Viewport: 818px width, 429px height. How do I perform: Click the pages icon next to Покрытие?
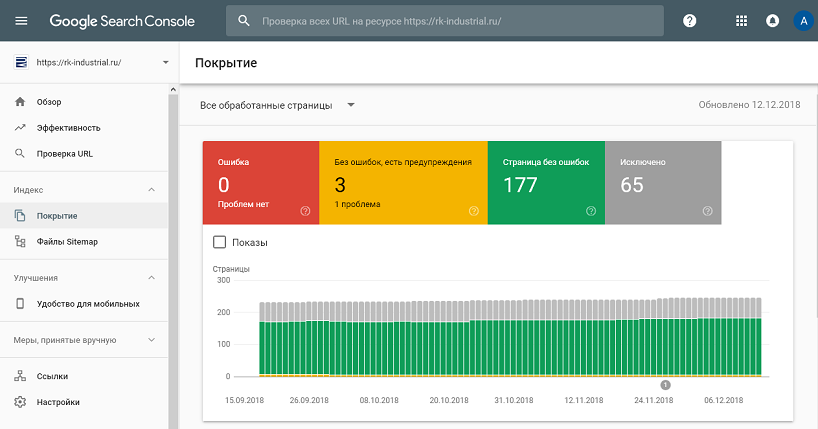pos(20,216)
